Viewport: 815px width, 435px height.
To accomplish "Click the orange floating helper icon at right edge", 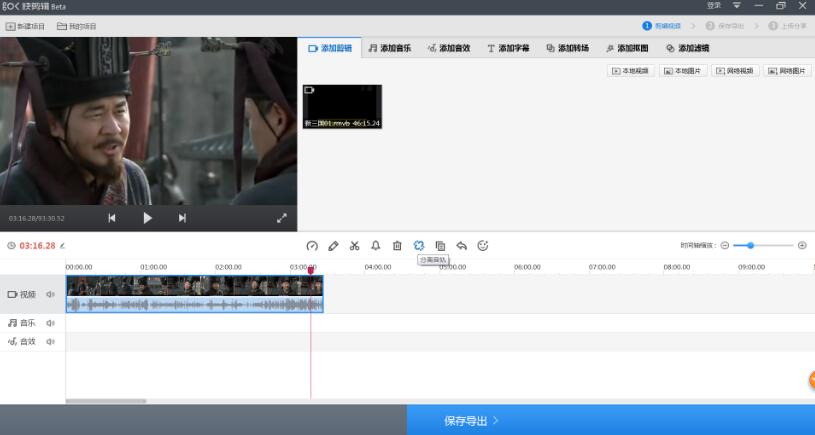I will pyautogui.click(x=812, y=380).
